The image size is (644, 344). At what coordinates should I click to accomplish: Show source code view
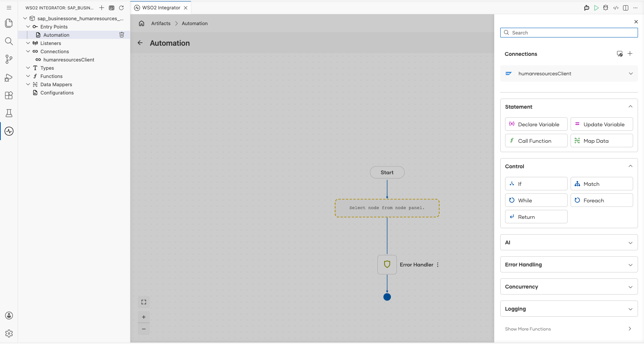(616, 7)
